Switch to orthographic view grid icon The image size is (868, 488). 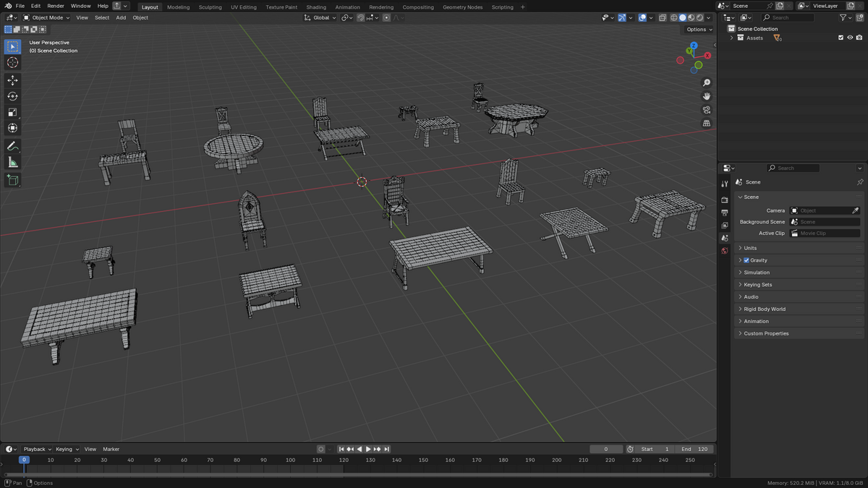coord(707,124)
